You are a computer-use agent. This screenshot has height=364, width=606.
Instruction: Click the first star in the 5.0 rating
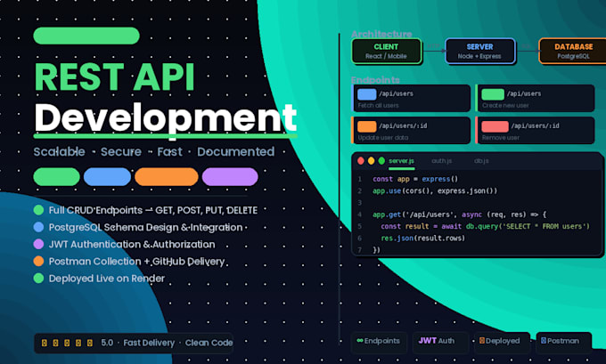[44, 343]
